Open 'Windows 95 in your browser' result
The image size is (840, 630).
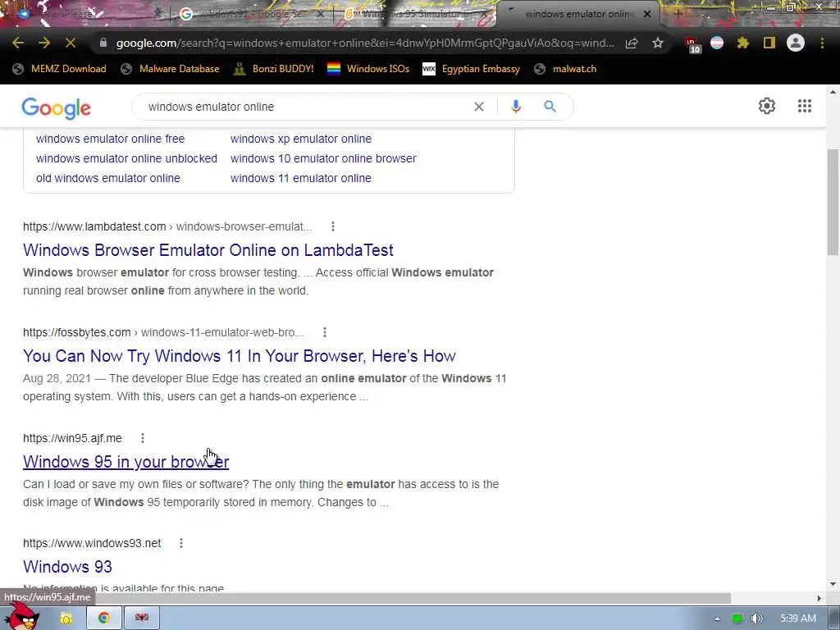point(126,462)
